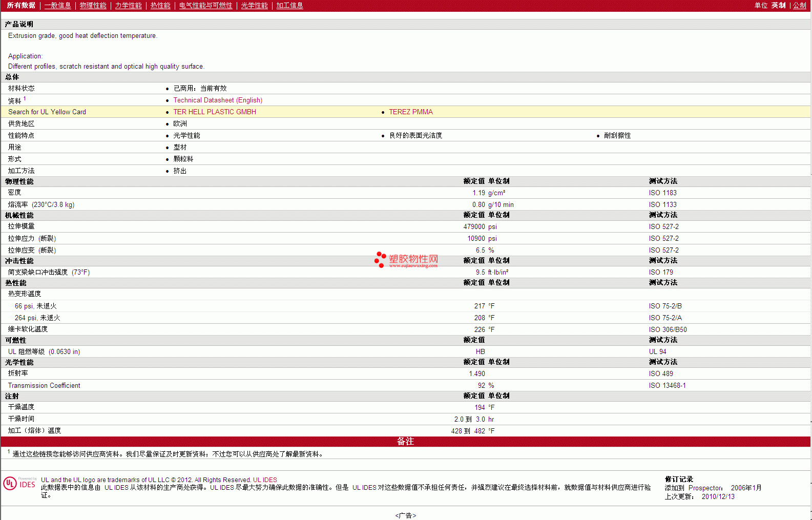Select the 维卡软化温度 row label
Viewport: 812px width, 520px height.
click(x=28, y=329)
